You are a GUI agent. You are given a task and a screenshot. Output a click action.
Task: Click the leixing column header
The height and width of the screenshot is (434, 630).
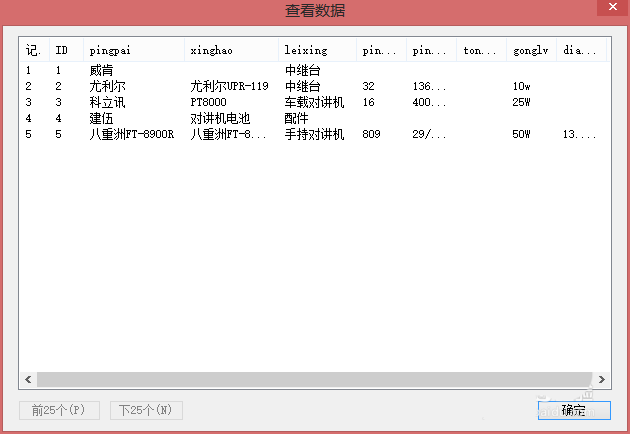tap(317, 50)
